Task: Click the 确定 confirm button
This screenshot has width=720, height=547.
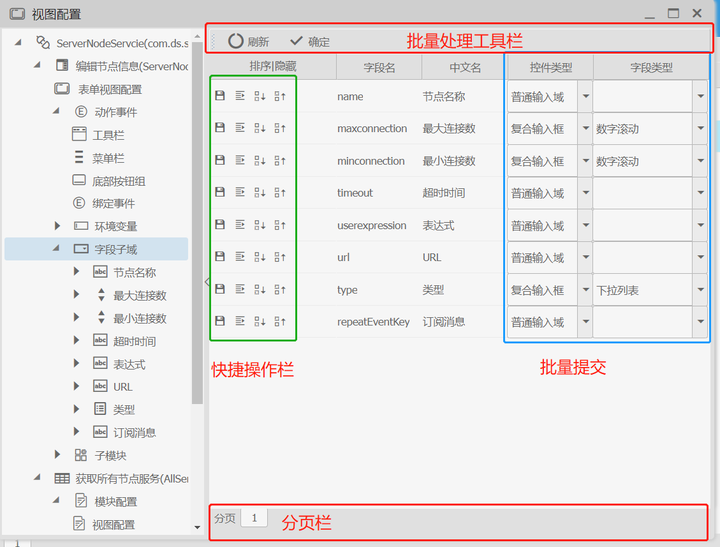Action: (310, 41)
